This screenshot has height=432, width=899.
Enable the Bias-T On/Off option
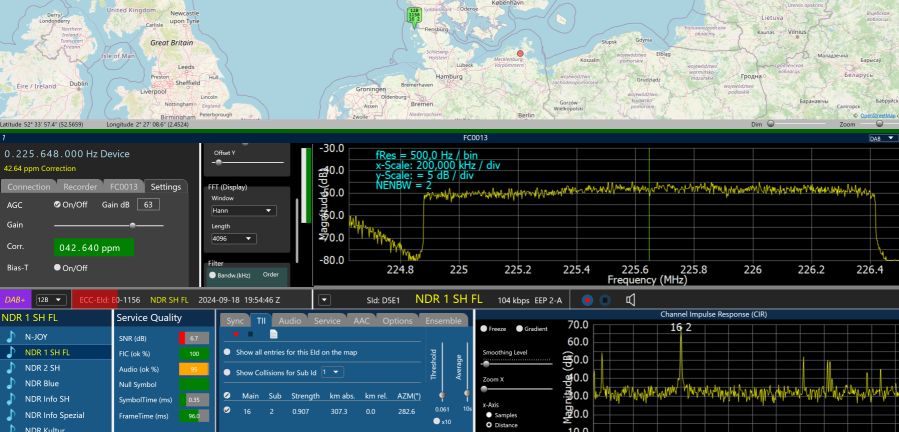(58, 268)
